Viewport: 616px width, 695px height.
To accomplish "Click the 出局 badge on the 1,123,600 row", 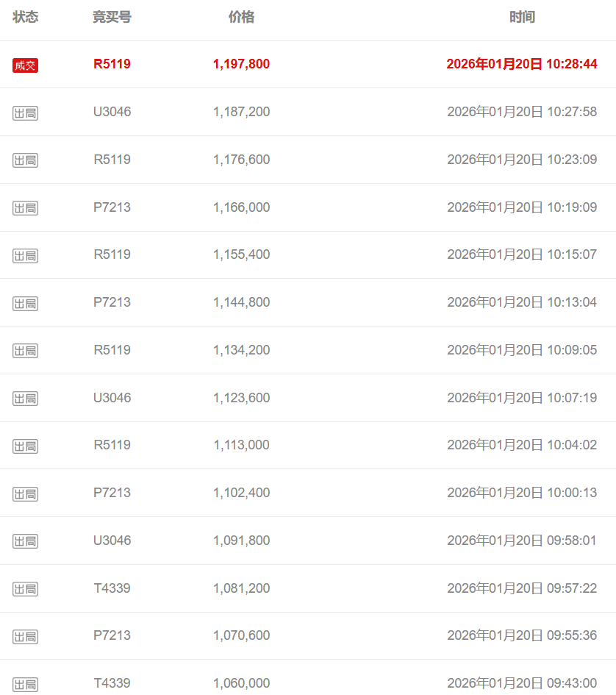I will coord(25,399).
